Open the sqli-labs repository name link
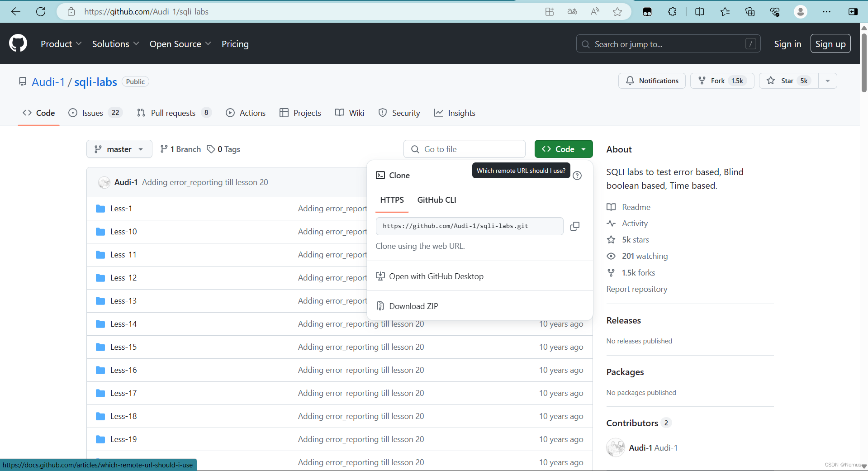 pyautogui.click(x=95, y=82)
